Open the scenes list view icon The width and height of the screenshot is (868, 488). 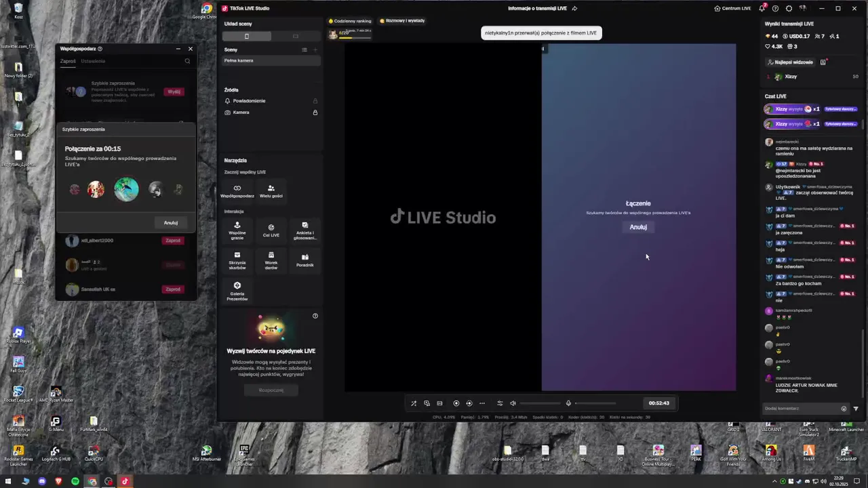[304, 49]
